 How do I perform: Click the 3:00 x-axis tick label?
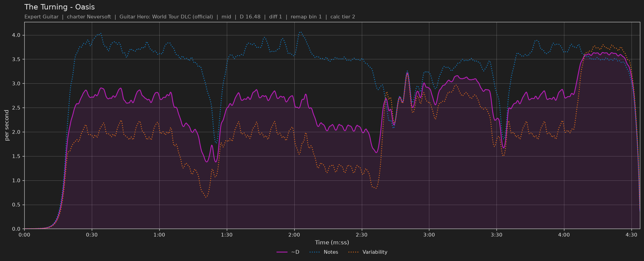pyautogui.click(x=429, y=235)
